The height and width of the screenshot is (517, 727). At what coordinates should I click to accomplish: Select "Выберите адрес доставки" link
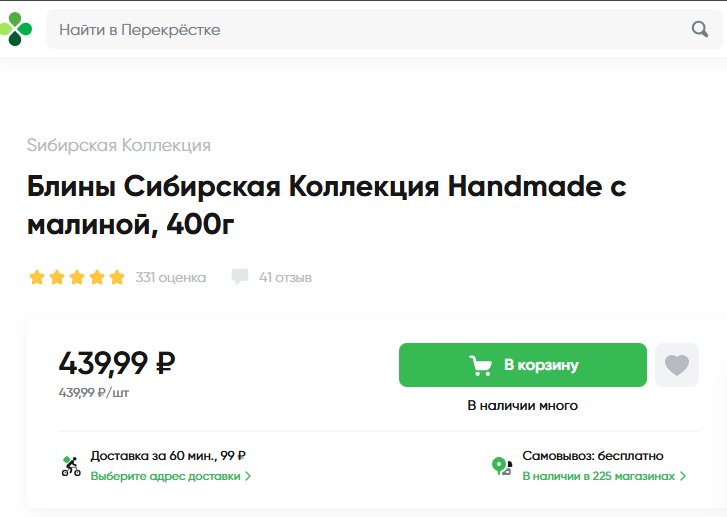click(166, 476)
